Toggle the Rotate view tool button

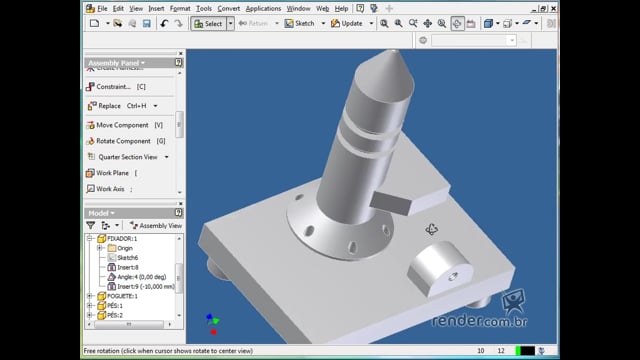click(457, 23)
